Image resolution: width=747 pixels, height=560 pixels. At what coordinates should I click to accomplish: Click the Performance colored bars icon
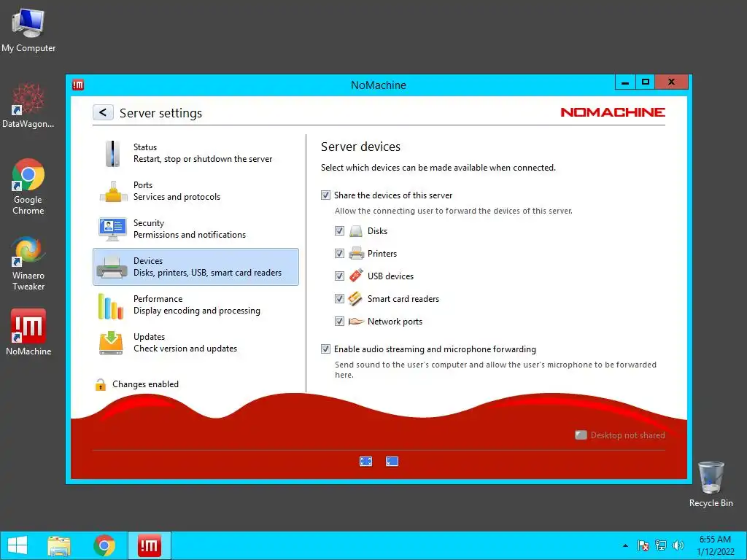click(111, 306)
